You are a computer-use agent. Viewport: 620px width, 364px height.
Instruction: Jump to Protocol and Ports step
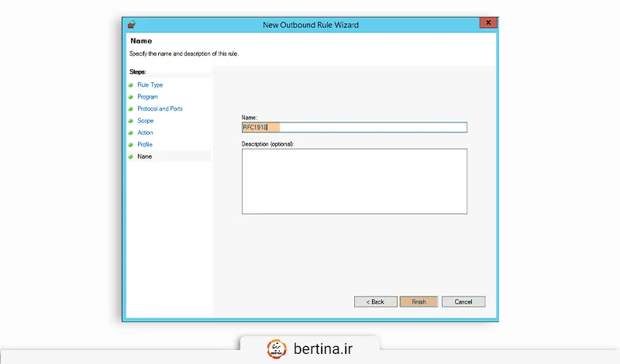(160, 109)
